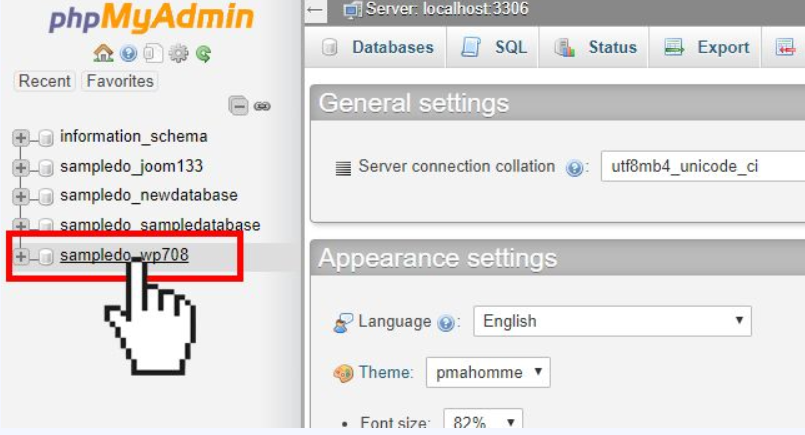Screen dimensions: 805x435
Task: Click the collapse all icon in navigation
Action: coord(238,105)
